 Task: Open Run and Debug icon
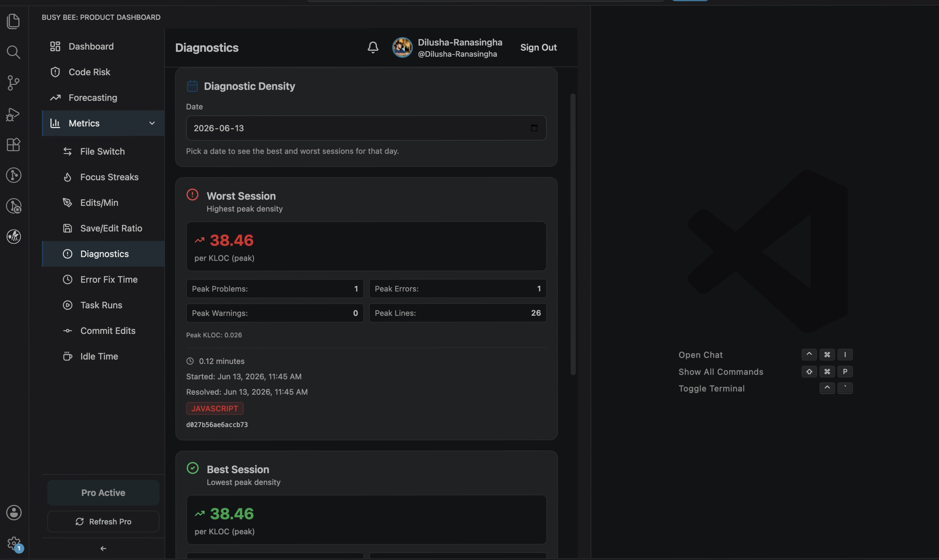coord(13,114)
